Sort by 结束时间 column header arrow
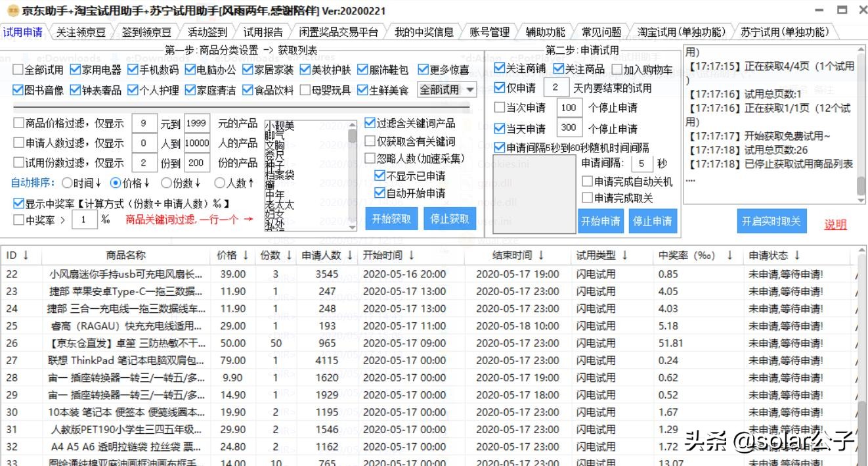Image resolution: width=868 pixels, height=466 pixels. point(541,255)
